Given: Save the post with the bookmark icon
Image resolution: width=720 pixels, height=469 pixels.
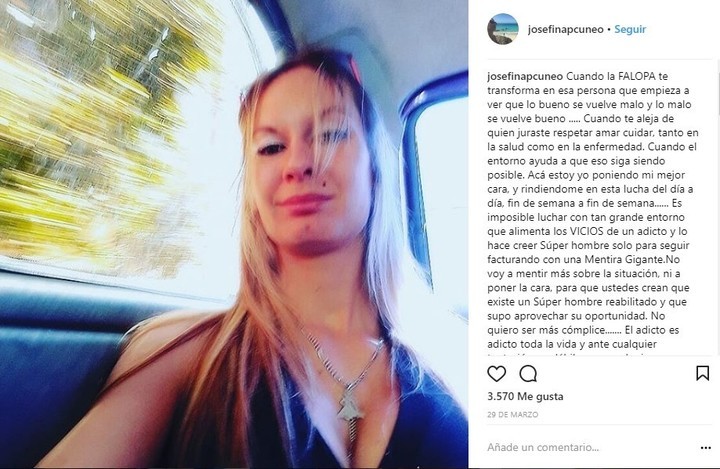Looking at the screenshot, I should tap(703, 373).
